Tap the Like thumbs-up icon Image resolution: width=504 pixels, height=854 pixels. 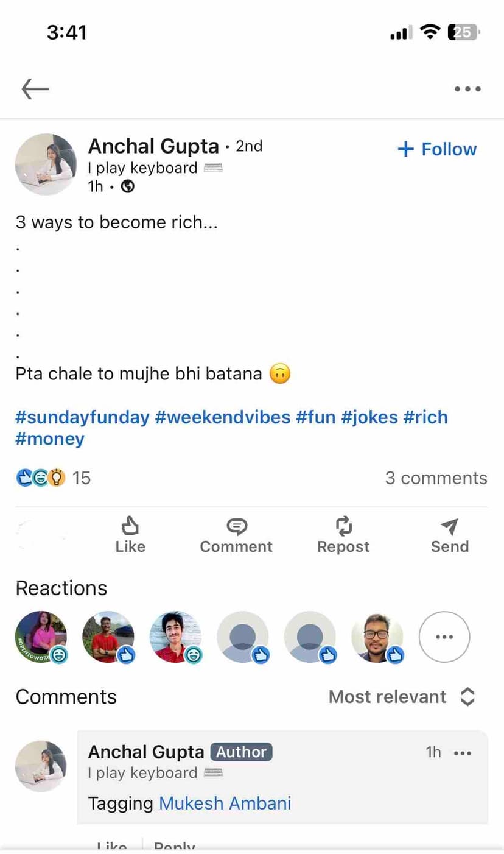[130, 526]
